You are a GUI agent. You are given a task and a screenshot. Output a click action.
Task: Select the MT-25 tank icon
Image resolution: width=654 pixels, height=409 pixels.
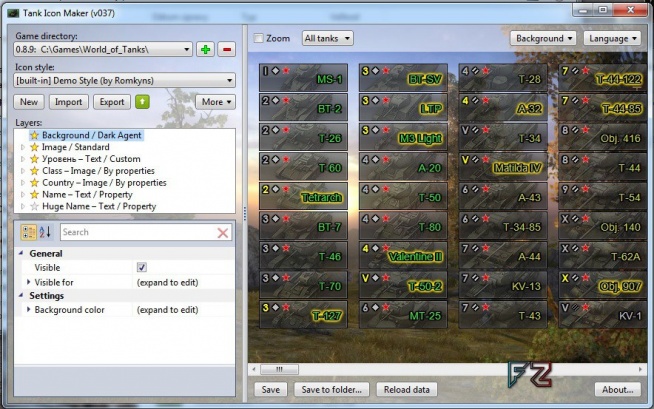point(403,314)
